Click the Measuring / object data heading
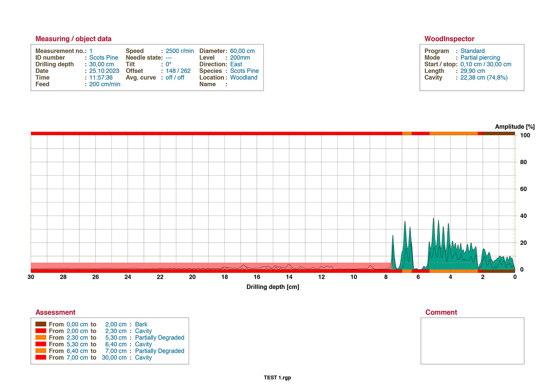The width and height of the screenshot is (555, 392). 73,39
